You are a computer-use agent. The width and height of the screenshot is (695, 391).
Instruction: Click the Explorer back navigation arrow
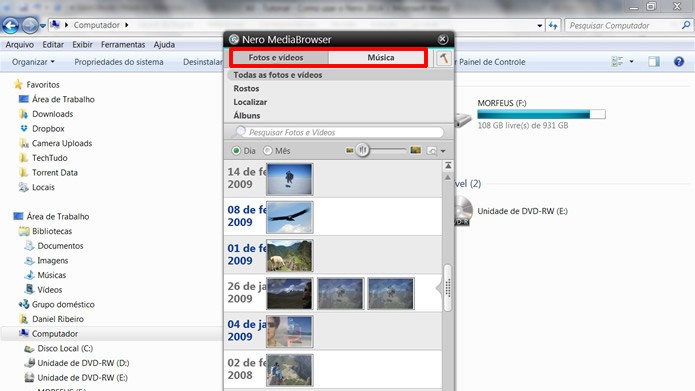point(11,26)
